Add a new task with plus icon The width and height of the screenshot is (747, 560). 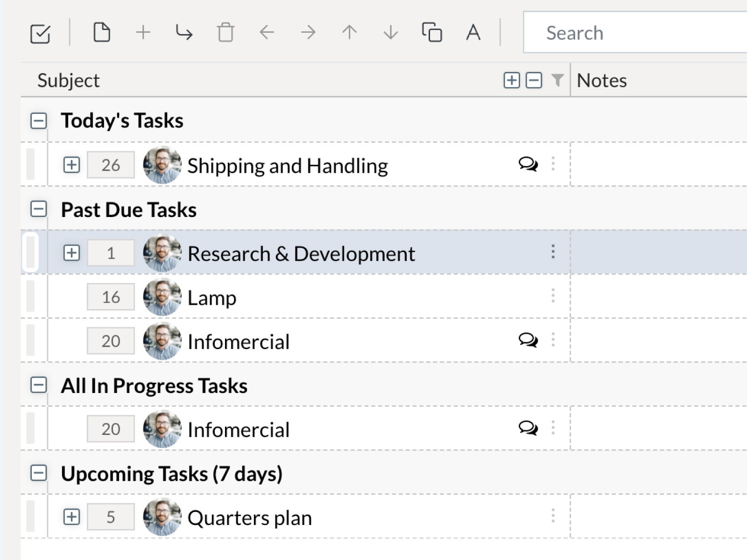[143, 33]
